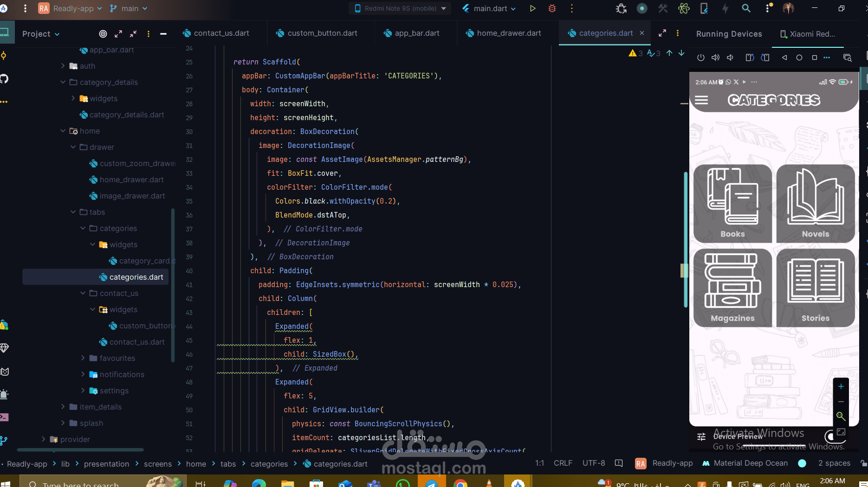Click the Search Everywhere magnifier icon
This screenshot has width=868, height=487.
(746, 8)
